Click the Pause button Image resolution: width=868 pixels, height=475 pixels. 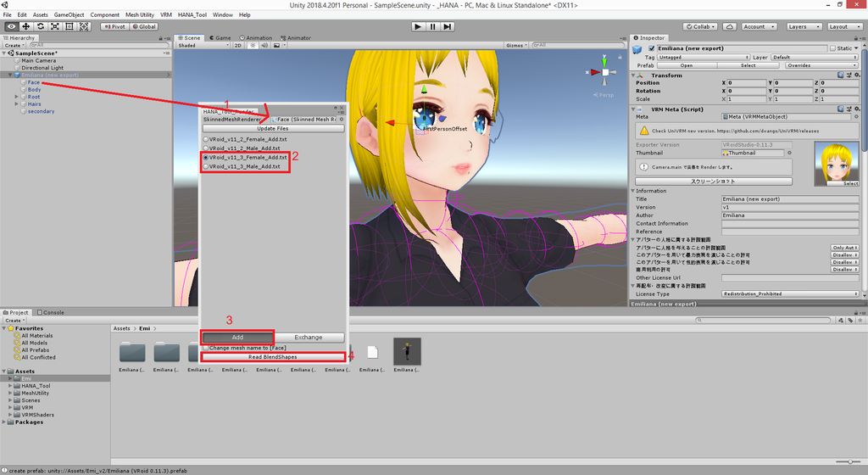433,26
